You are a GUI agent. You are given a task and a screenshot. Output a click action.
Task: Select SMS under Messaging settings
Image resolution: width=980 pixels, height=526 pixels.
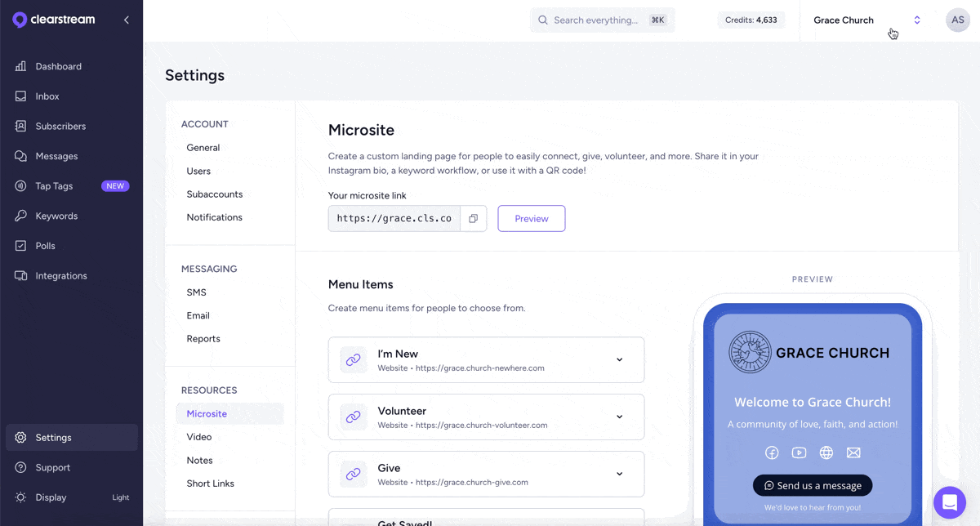(x=196, y=292)
